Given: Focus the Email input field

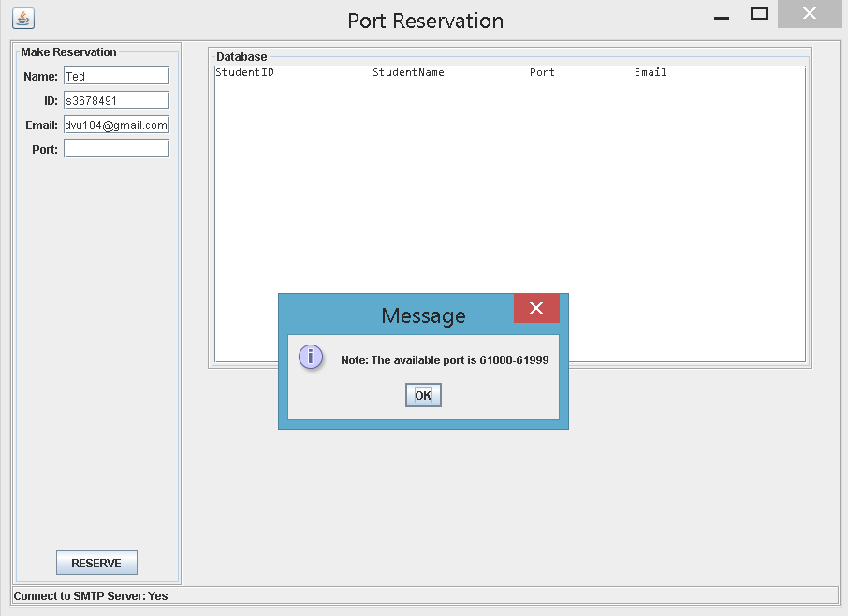Looking at the screenshot, I should click(x=116, y=125).
